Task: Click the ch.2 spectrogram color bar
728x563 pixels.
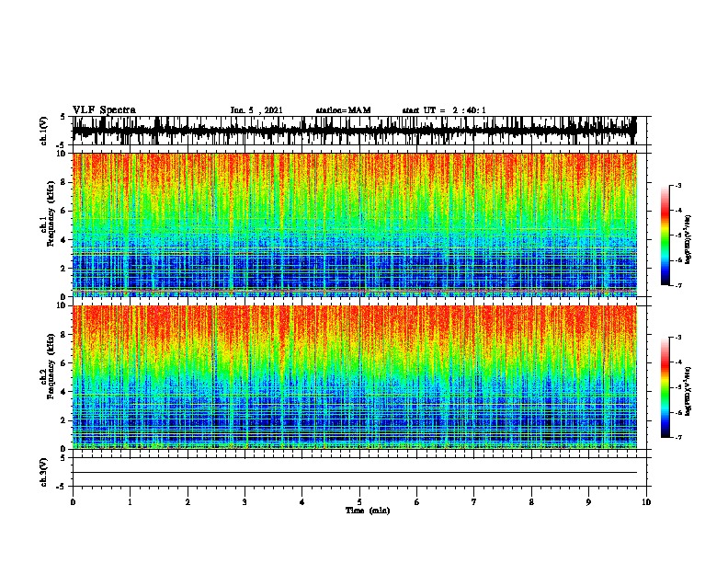Action: point(665,387)
